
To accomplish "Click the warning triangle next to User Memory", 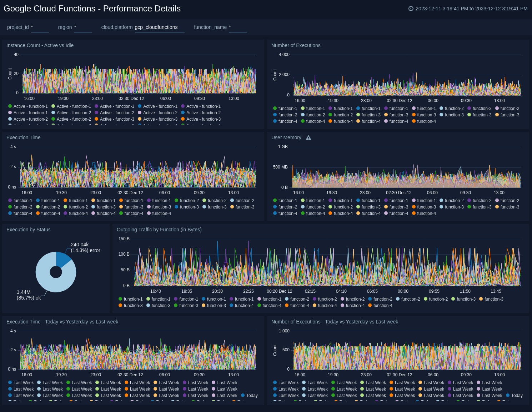I will pyautogui.click(x=308, y=137).
